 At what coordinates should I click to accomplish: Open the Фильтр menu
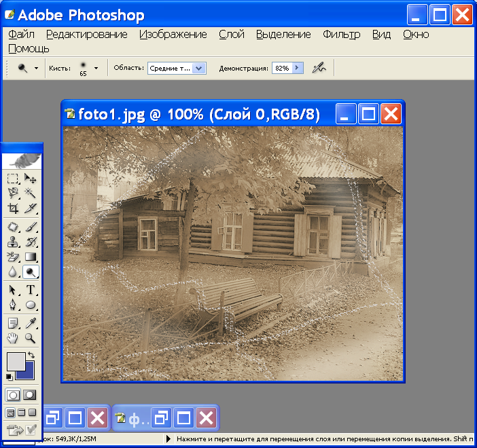342,35
